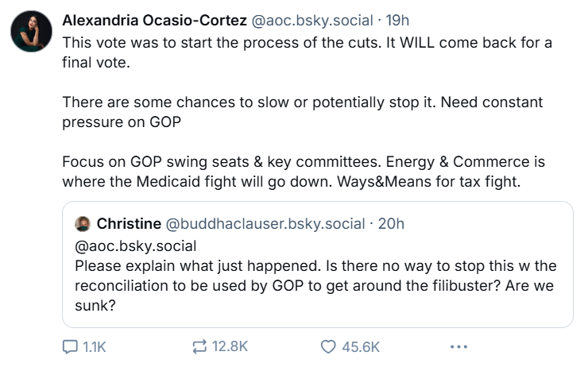
Task: Click the 1.1K reply count
Action: click(95, 347)
